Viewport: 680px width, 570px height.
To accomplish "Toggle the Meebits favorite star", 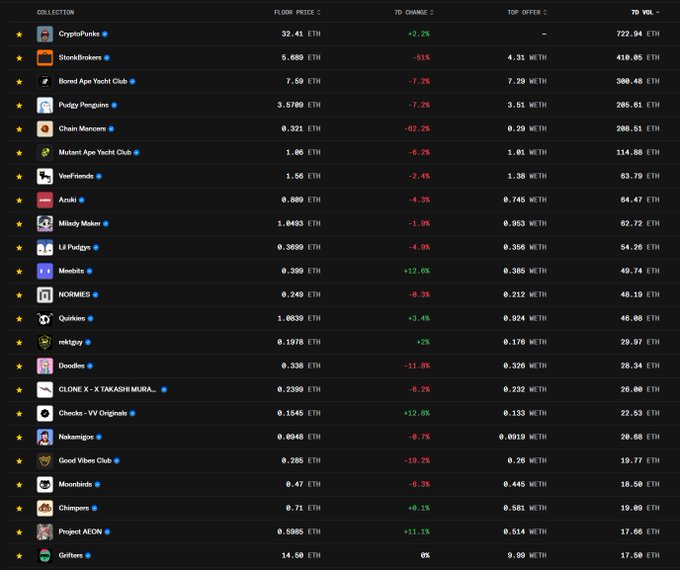I will 19,272.
